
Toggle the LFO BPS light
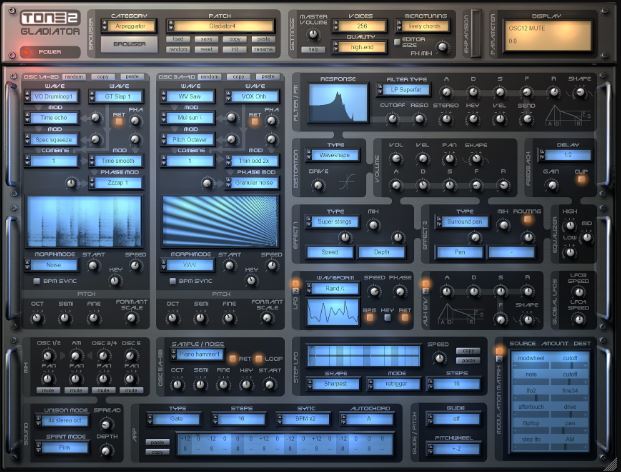370,317
